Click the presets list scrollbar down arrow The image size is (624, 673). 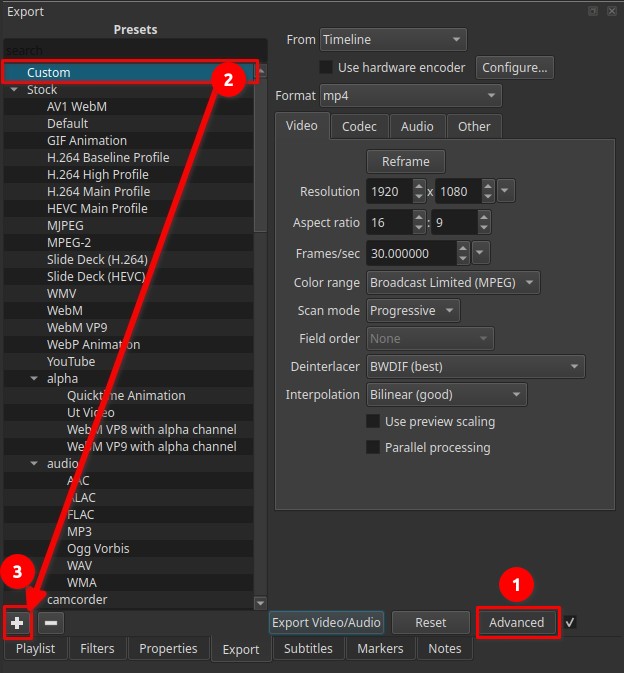click(261, 602)
